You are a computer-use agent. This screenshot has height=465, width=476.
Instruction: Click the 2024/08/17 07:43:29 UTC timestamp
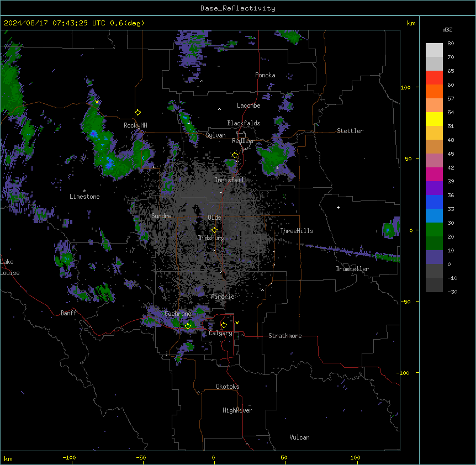point(55,23)
